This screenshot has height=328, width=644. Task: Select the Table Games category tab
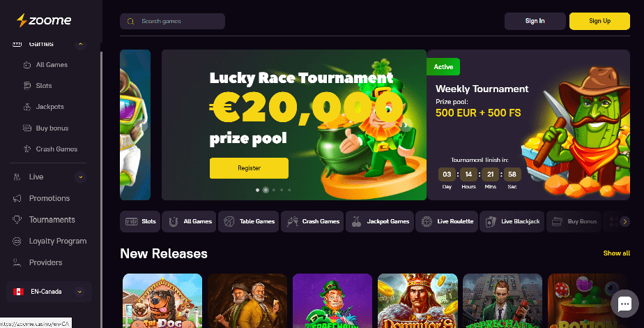(249, 221)
